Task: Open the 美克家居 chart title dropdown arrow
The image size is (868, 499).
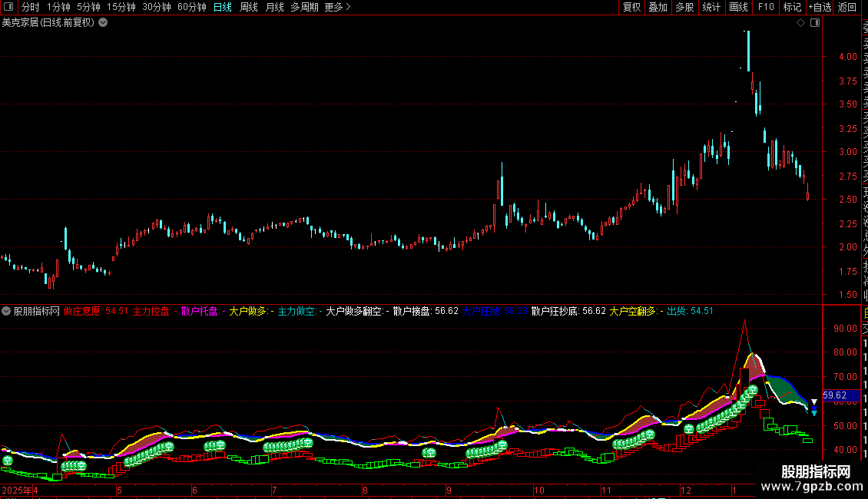Action: (x=103, y=23)
